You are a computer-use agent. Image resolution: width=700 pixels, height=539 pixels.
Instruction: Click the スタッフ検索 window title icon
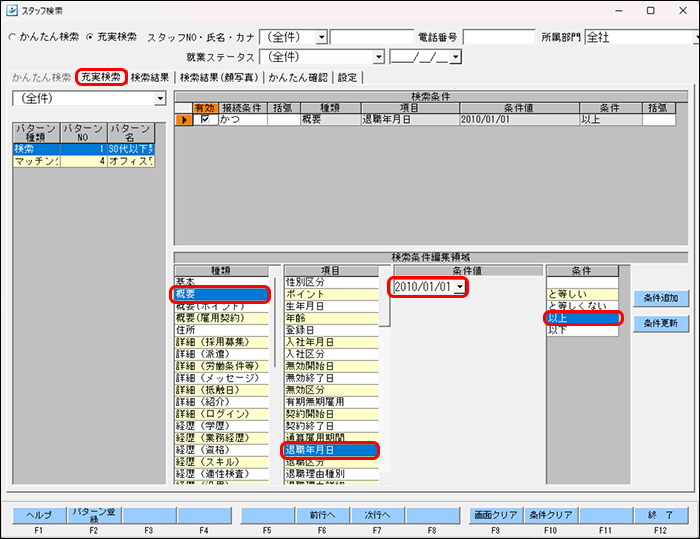click(12, 10)
